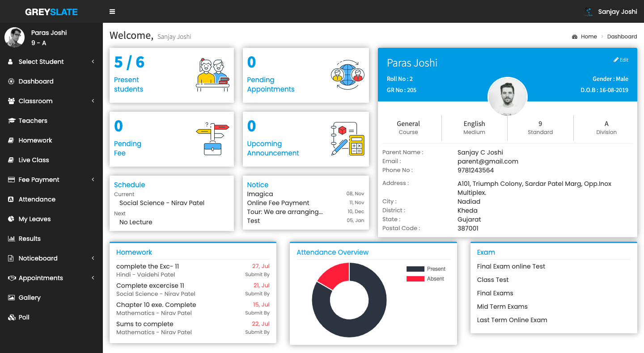The width and height of the screenshot is (644, 353).
Task: Expand the Classroom submenu chevron
Action: click(93, 101)
